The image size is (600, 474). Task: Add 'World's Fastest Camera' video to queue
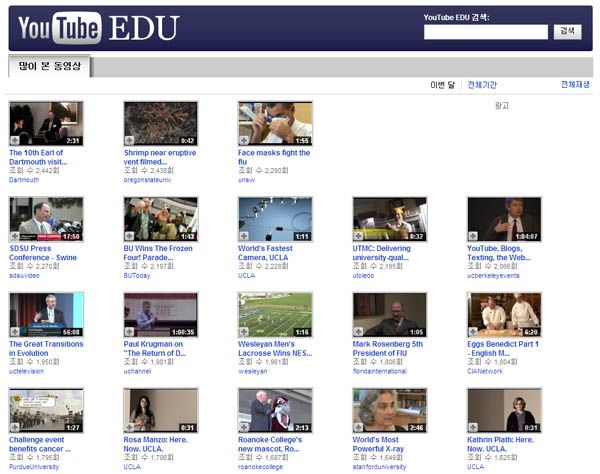click(x=244, y=236)
